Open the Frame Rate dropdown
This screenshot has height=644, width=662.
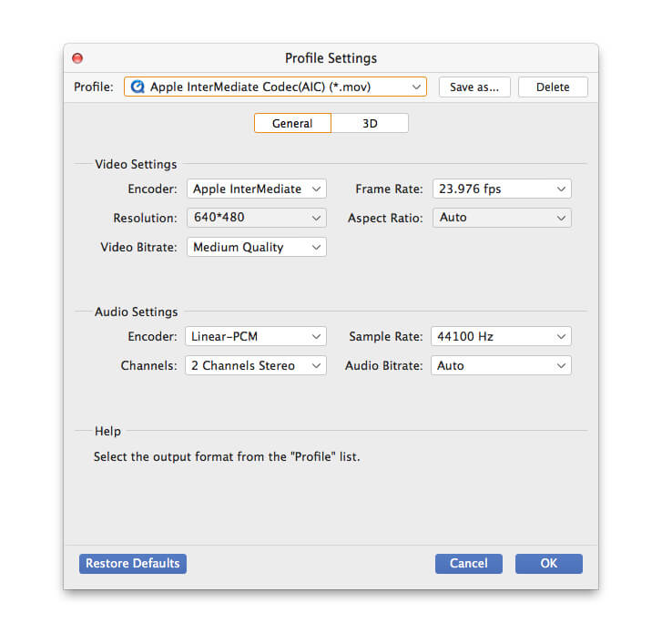(502, 189)
